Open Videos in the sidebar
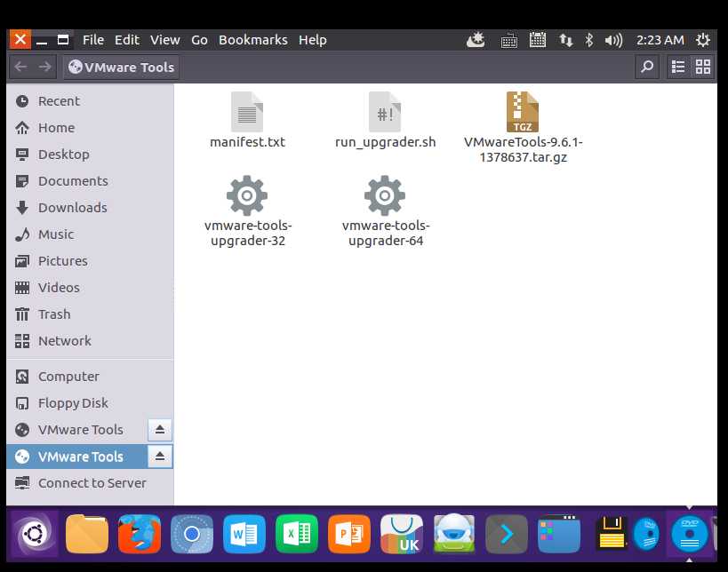This screenshot has width=728, height=572. 90,288
